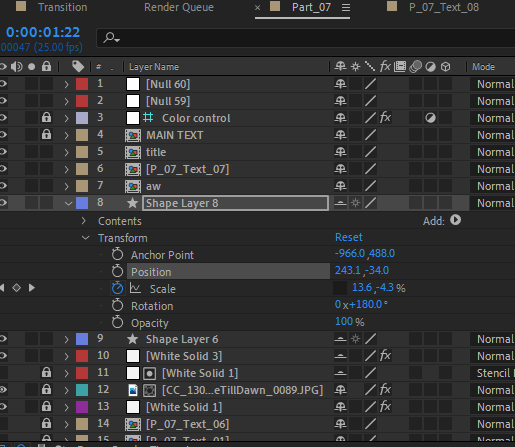
Task: Switch to the P_07_Text_08 tab
Action: [444, 7]
